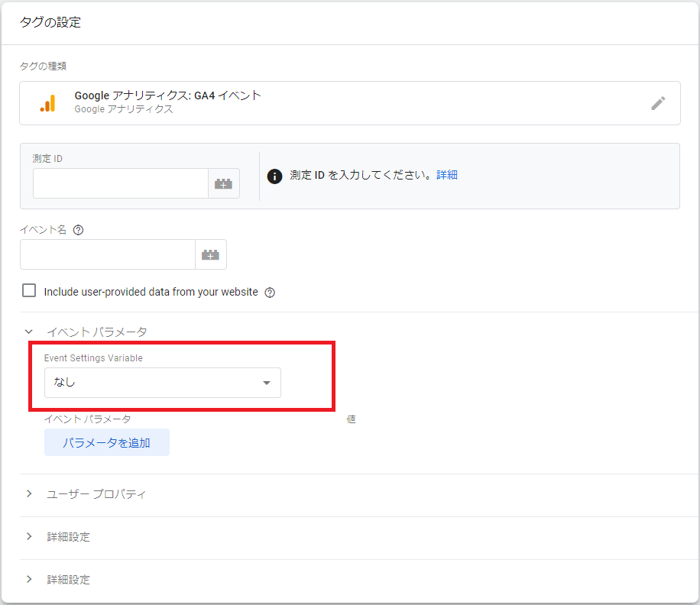Click into the イベント名 text field
The height and width of the screenshot is (605, 700).
(x=107, y=254)
